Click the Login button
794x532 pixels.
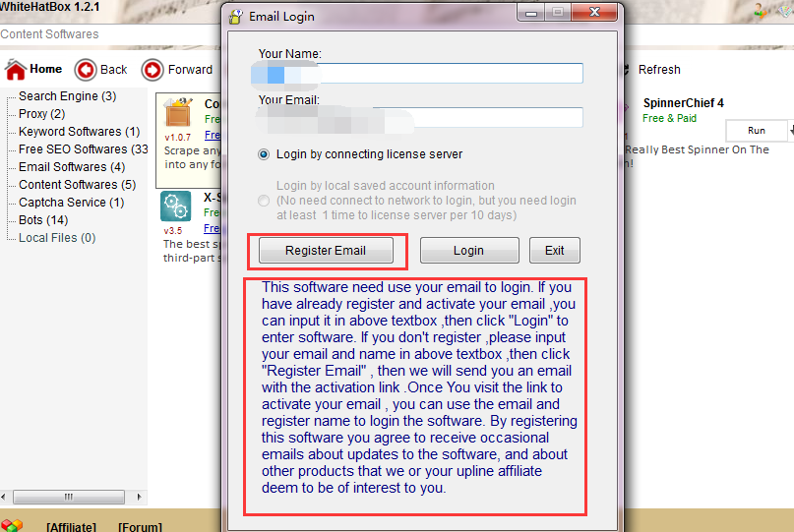click(x=468, y=251)
